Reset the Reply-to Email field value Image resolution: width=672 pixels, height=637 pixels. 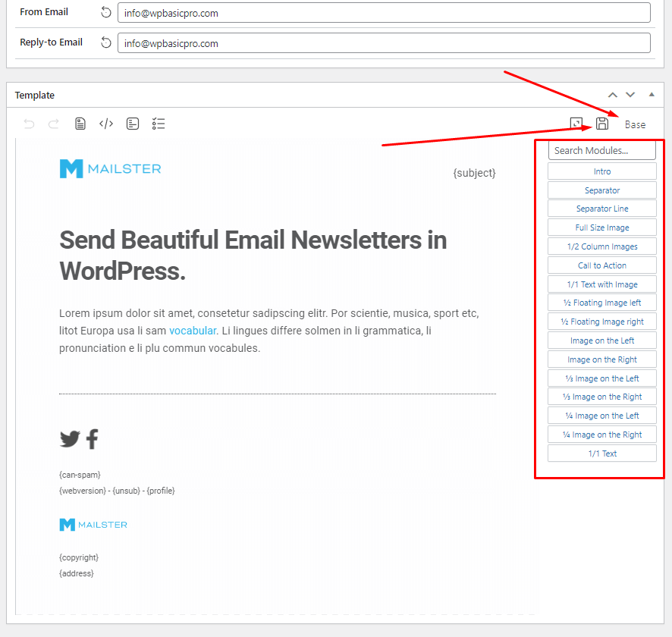(x=105, y=43)
